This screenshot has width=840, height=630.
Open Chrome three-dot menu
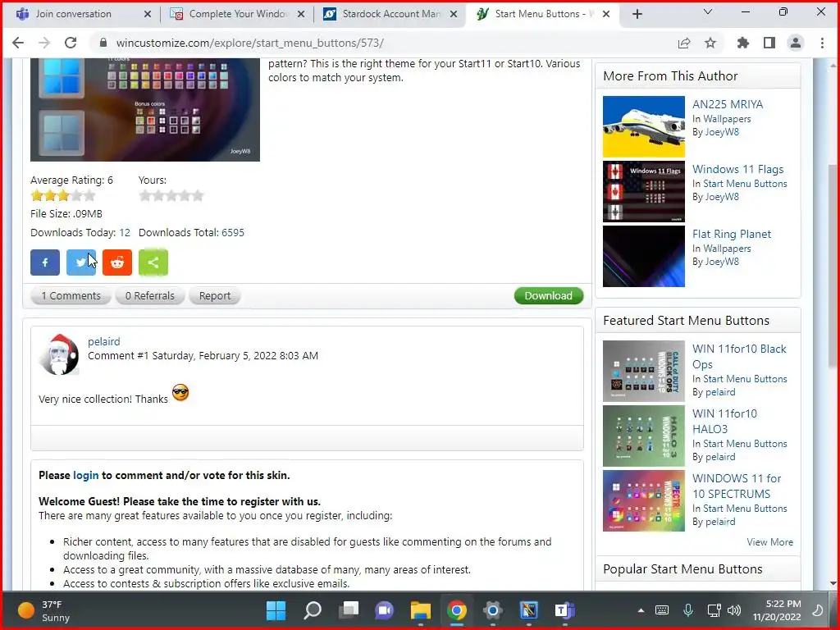point(822,43)
